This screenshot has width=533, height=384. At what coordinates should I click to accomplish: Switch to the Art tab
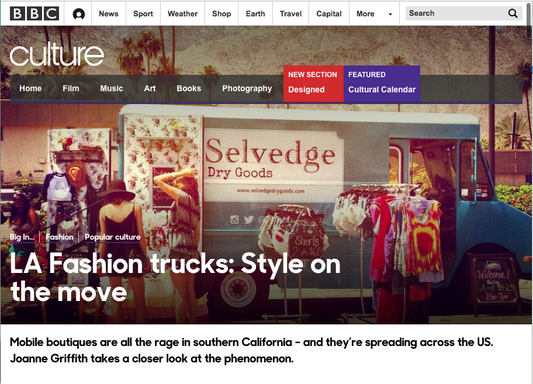pos(150,88)
